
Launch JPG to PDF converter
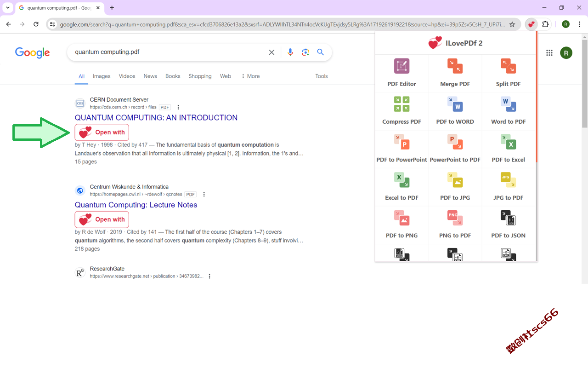(x=508, y=187)
